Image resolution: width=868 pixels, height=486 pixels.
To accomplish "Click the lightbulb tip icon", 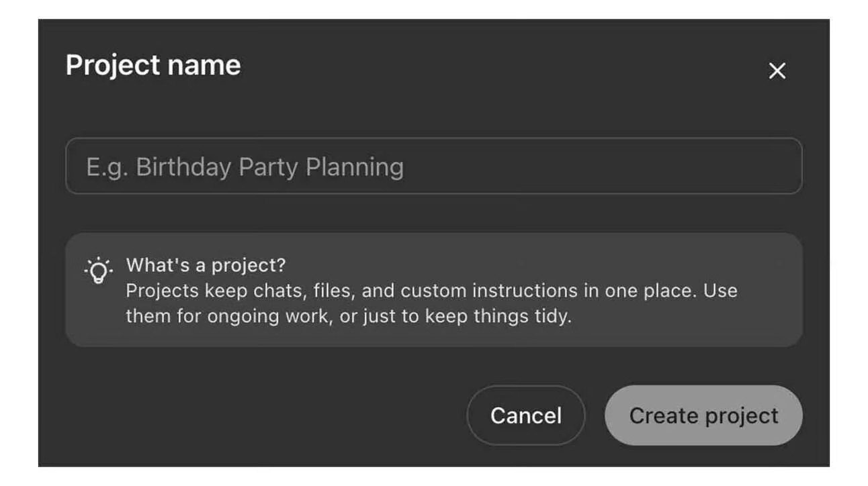I will (x=98, y=270).
